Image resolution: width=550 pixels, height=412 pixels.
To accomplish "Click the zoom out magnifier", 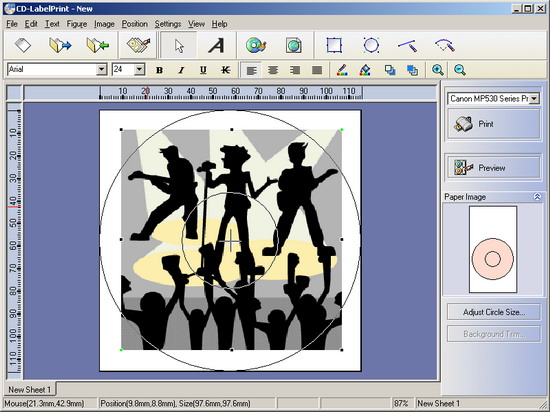I will [460, 70].
